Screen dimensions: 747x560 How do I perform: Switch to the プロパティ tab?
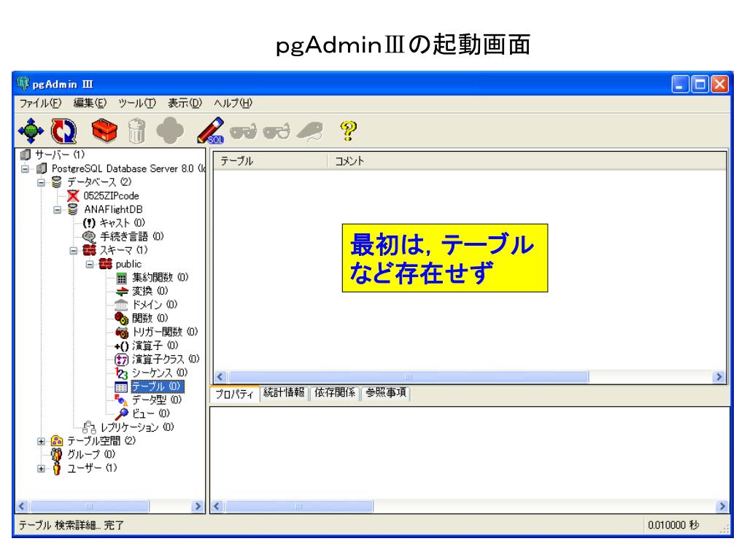(234, 394)
